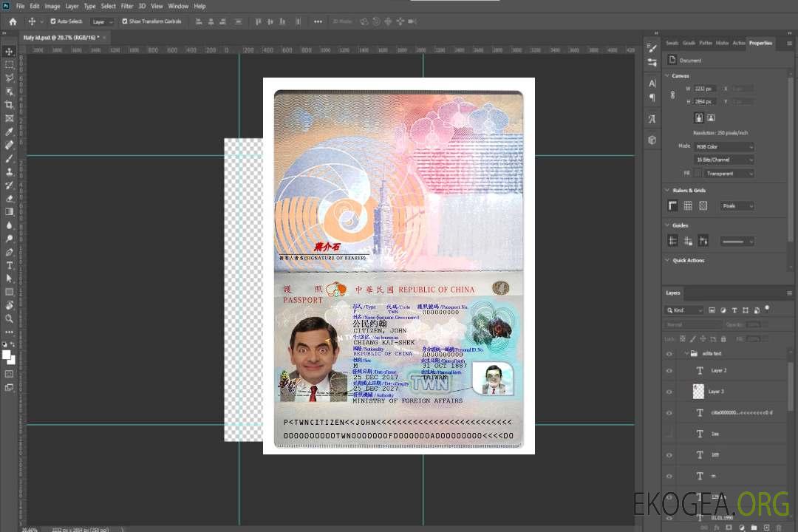The height and width of the screenshot is (532, 798).
Task: Click the canvas width W field
Action: click(x=705, y=89)
